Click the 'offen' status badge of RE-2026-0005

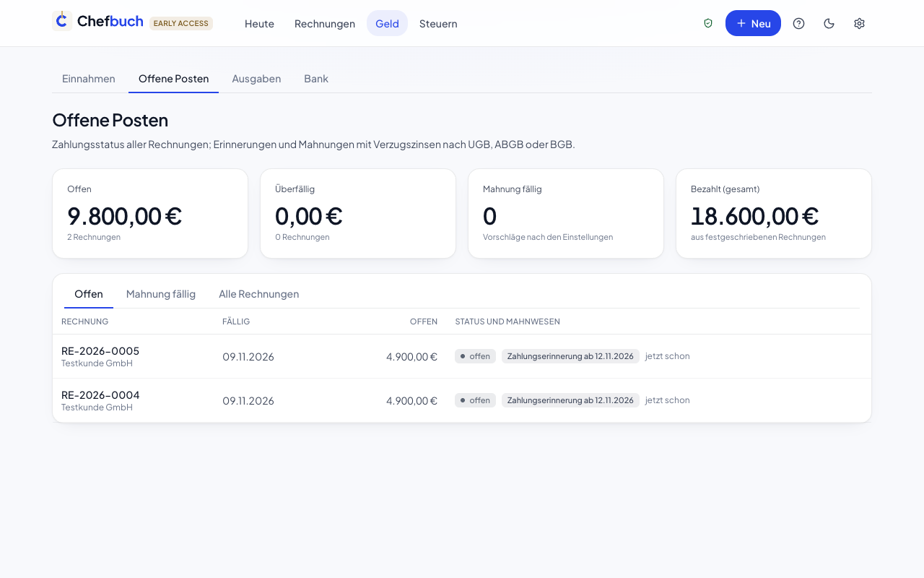click(475, 356)
